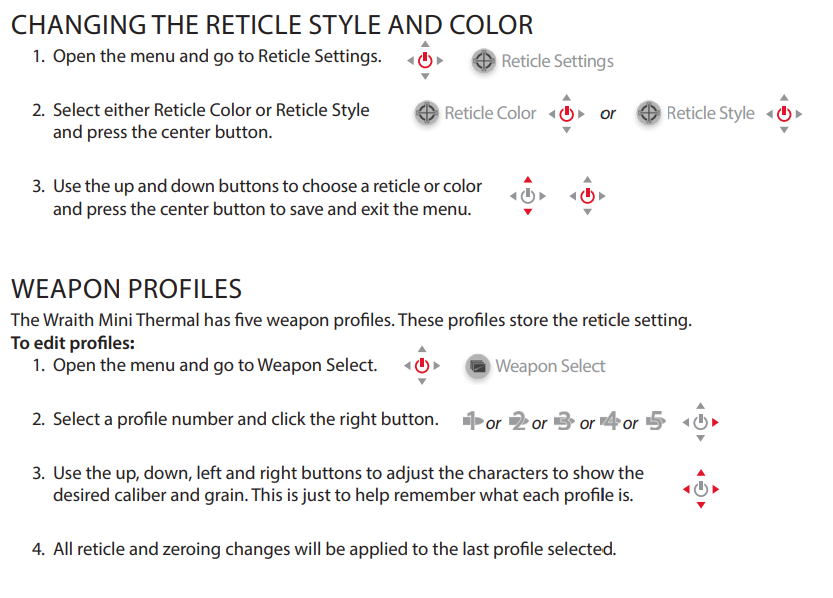833x598 pixels.
Task: Click the Reticle Settings crosshair icon
Action: pos(483,61)
